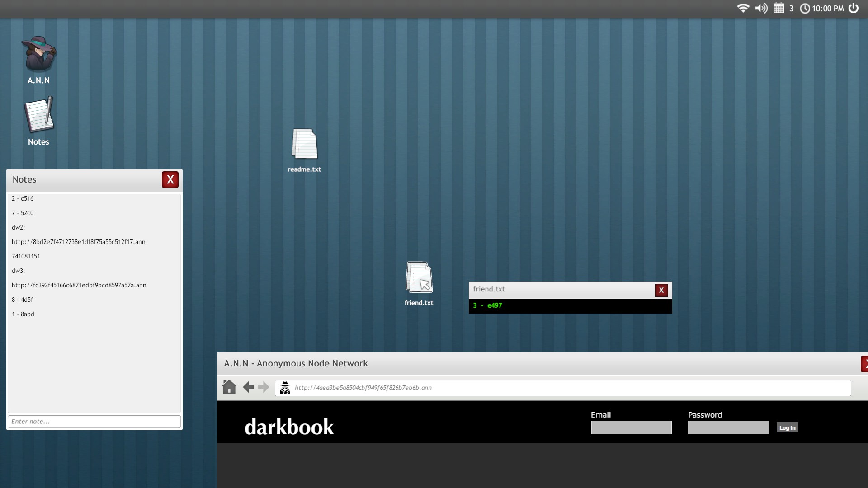The image size is (868, 488).
Task: Open the readme.txt file icon
Action: click(x=304, y=145)
